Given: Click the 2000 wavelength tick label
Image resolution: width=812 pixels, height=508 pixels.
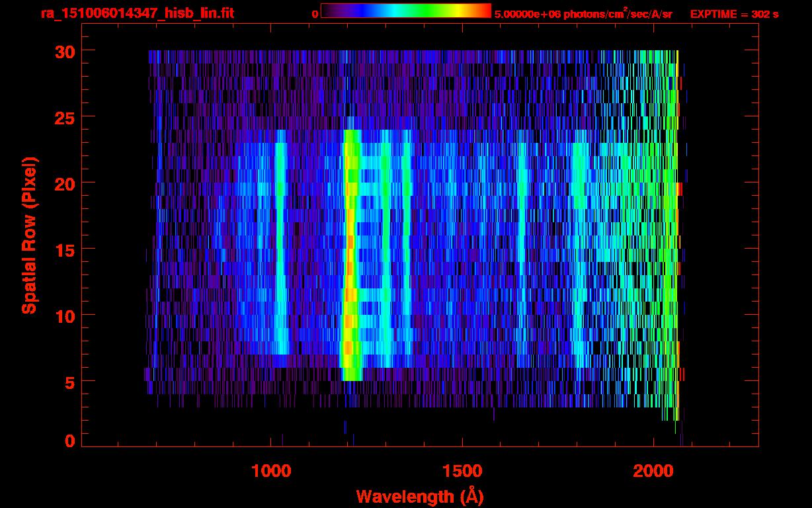Looking at the screenshot, I should (653, 471).
